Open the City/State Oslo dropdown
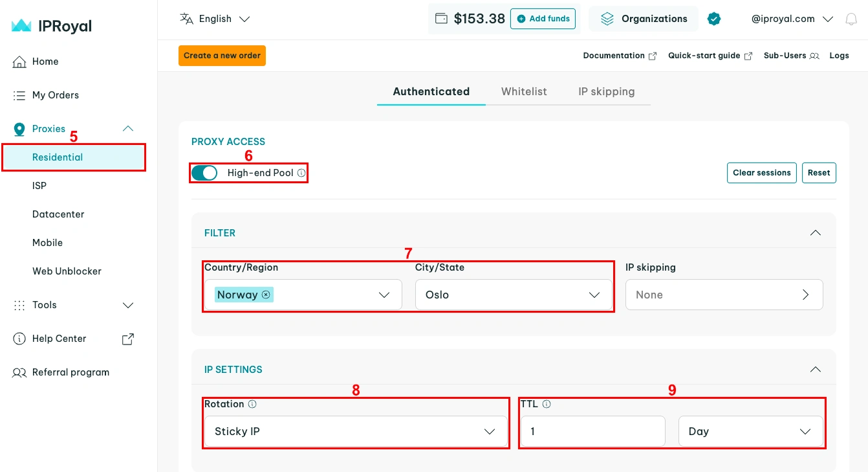The height and width of the screenshot is (472, 868). [x=514, y=295]
